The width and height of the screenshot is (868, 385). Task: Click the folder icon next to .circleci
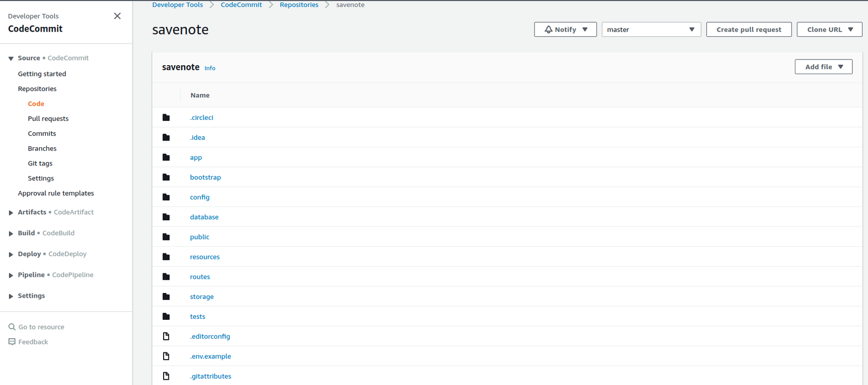click(x=166, y=117)
